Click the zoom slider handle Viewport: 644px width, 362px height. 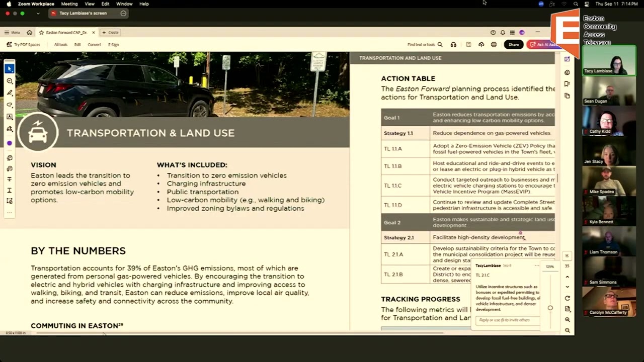[550, 308]
